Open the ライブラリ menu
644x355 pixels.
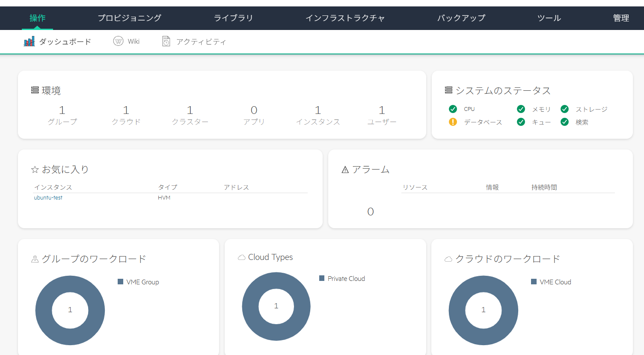coord(233,18)
